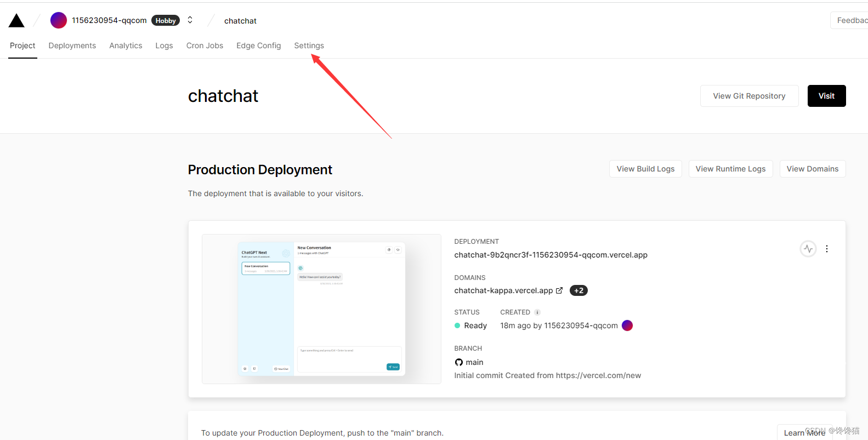This screenshot has height=440, width=868.
Task: Click the GitHub icon beside main branch
Action: (x=459, y=362)
